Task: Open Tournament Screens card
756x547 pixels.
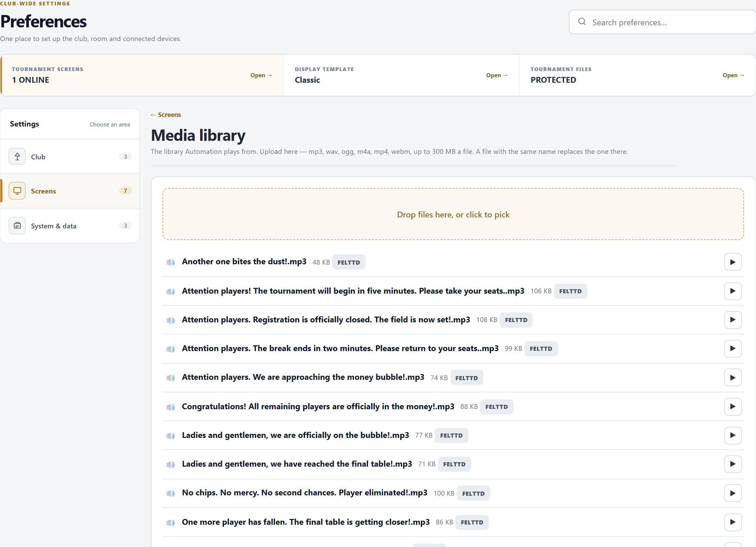Action: click(x=142, y=75)
